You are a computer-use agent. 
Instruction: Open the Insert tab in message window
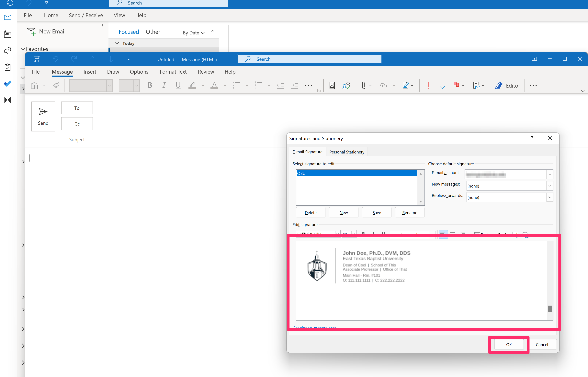pos(90,72)
